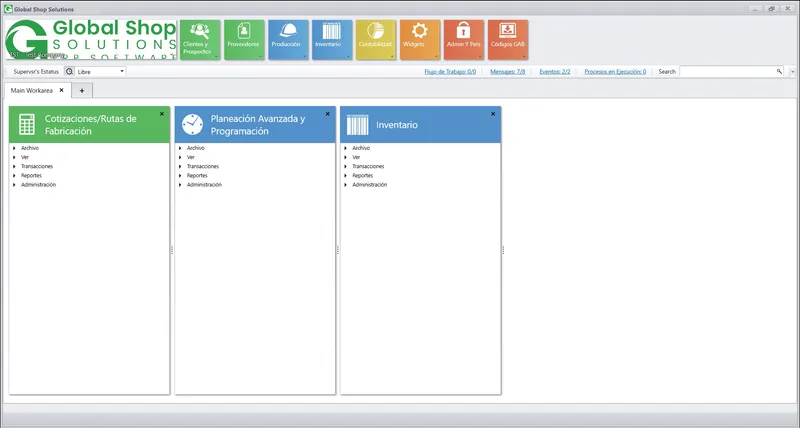This screenshot has height=428, width=800.
Task: Add a new workarea tab with plus
Action: pos(82,90)
